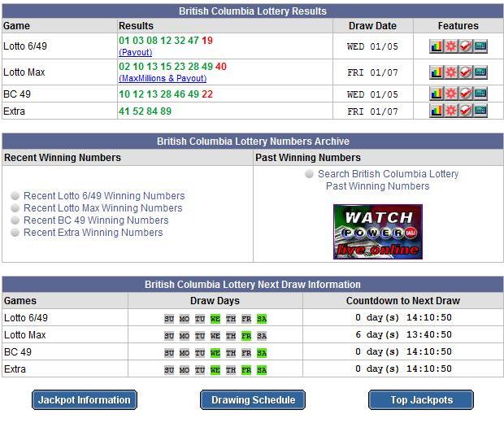Click the British Columbia Lottery Numbers Archive header
Screen dimensions: 504x423
tap(253, 142)
